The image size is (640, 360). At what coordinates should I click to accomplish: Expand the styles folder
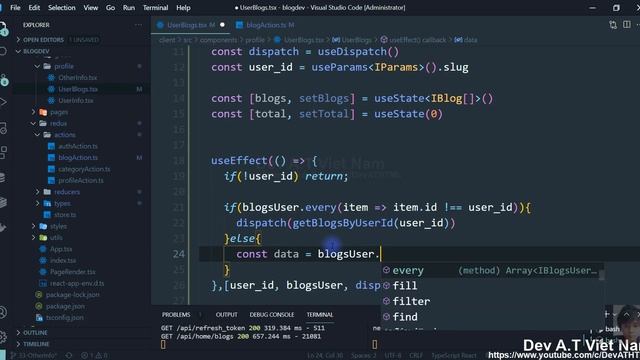(x=58, y=226)
